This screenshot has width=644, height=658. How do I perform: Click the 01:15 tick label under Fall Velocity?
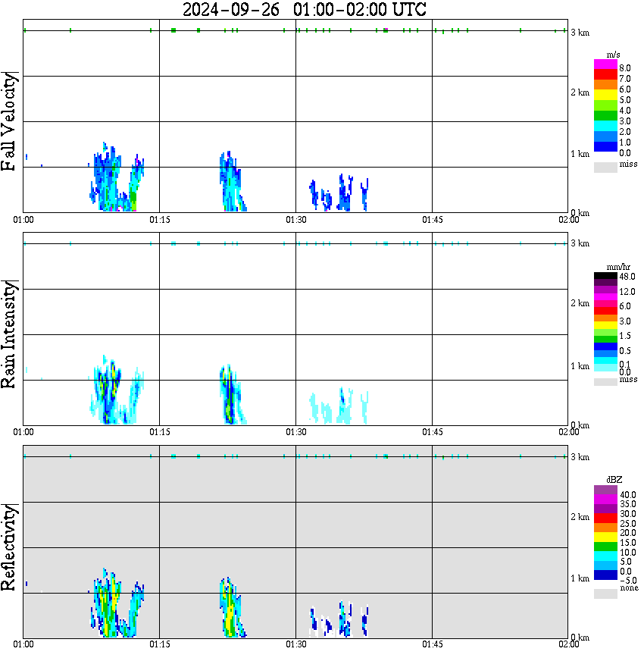(x=160, y=220)
